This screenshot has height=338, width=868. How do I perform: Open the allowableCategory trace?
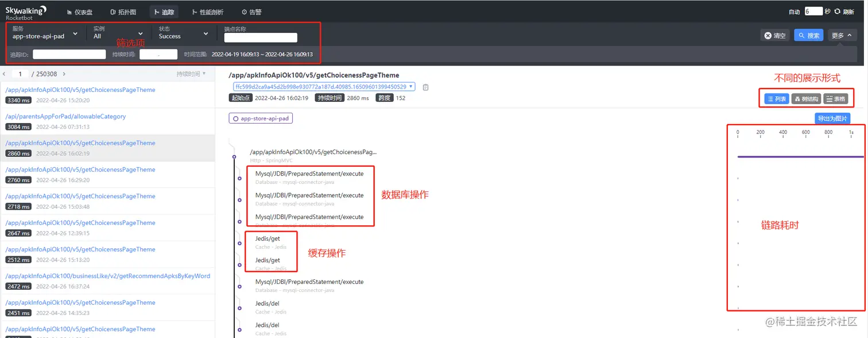[107, 121]
